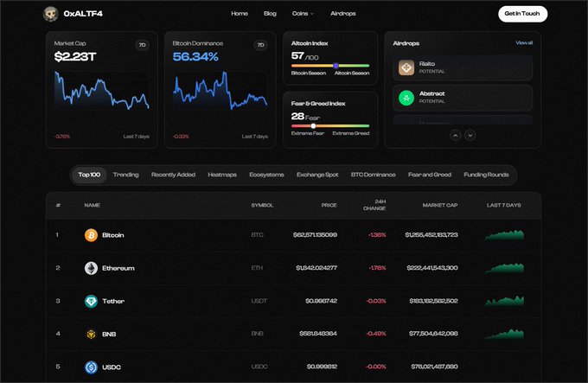Image resolution: width=588 pixels, height=383 pixels.
Task: Sort by MARKET CAP column header
Action: tap(440, 206)
